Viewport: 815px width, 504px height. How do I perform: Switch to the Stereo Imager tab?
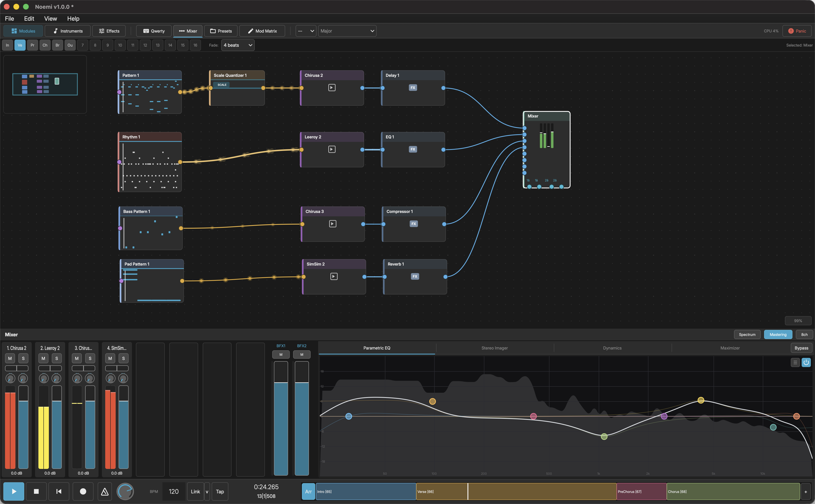[x=495, y=348]
